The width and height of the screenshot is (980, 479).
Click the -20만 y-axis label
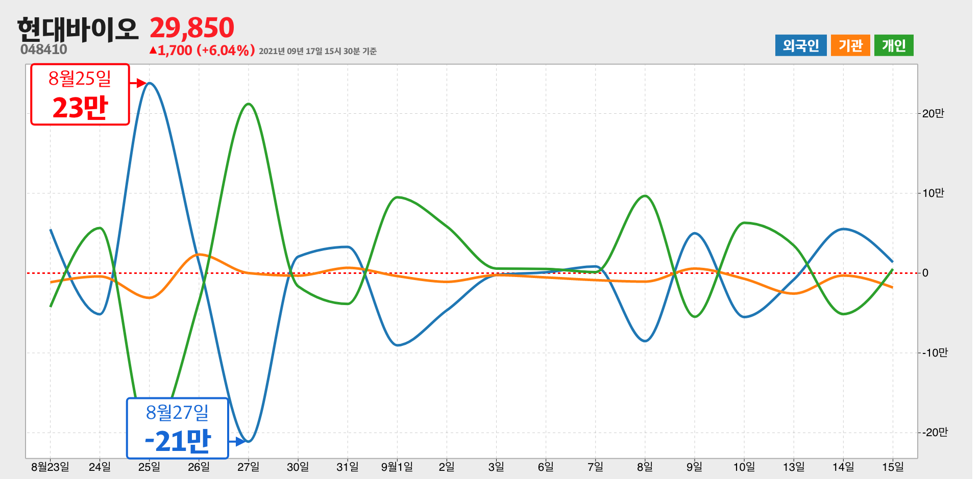click(935, 432)
